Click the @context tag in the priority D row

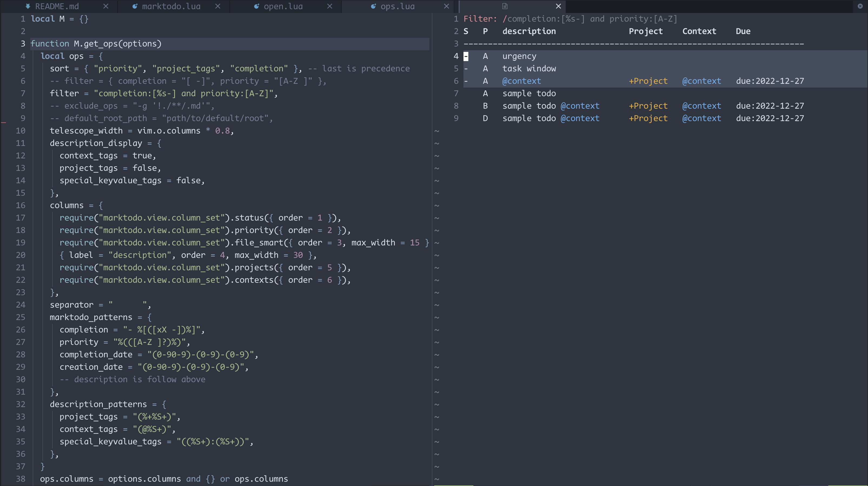[x=701, y=119]
